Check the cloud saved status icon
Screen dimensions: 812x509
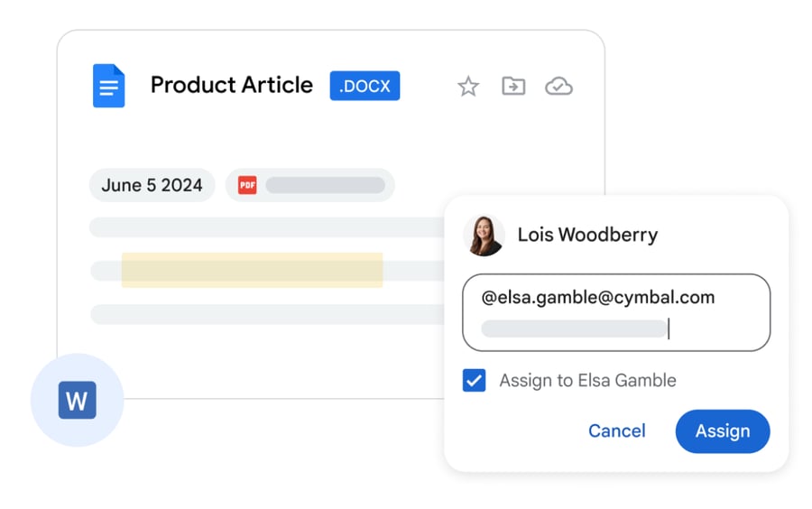point(558,86)
